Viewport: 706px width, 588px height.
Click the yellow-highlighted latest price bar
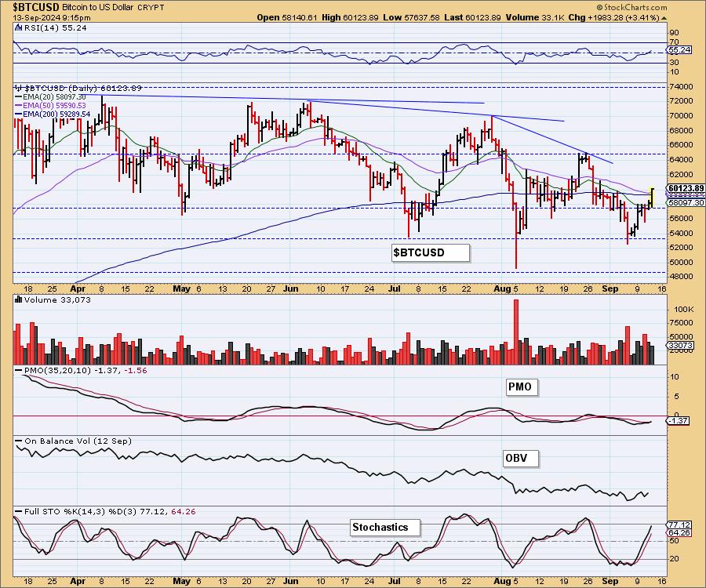point(652,196)
